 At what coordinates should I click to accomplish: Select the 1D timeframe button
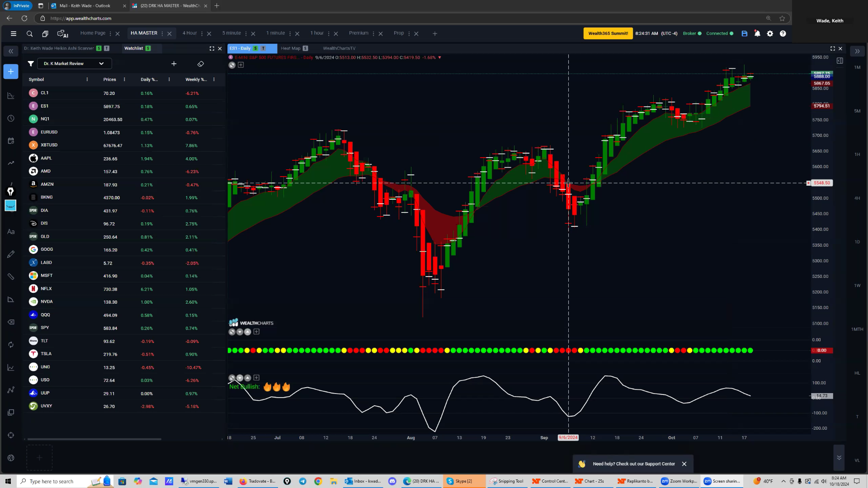pos(857,242)
